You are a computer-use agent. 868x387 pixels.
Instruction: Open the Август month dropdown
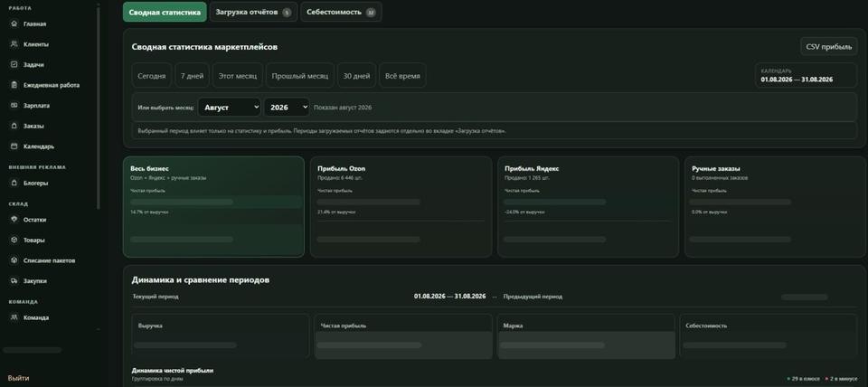pyautogui.click(x=229, y=108)
